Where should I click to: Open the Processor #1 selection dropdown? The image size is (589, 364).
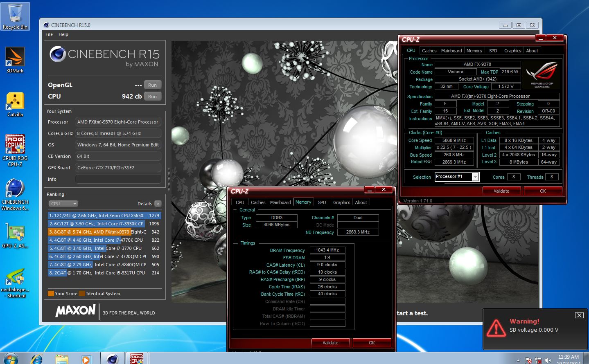click(x=457, y=177)
